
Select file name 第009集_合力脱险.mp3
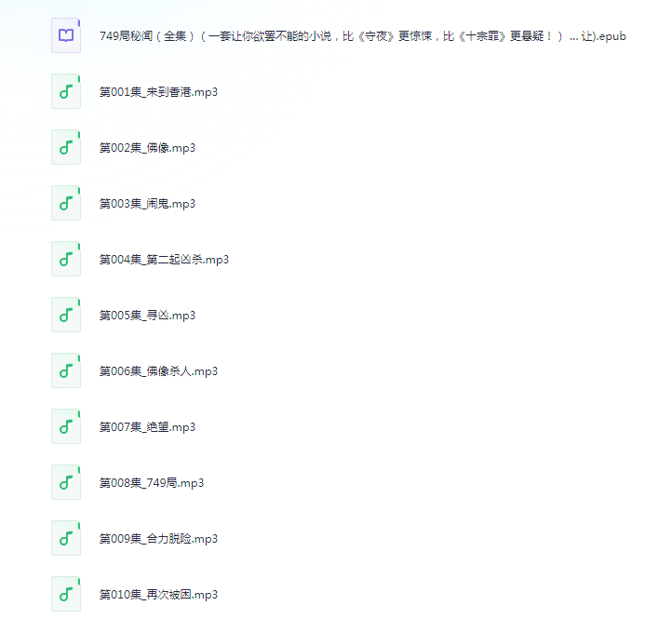158,539
